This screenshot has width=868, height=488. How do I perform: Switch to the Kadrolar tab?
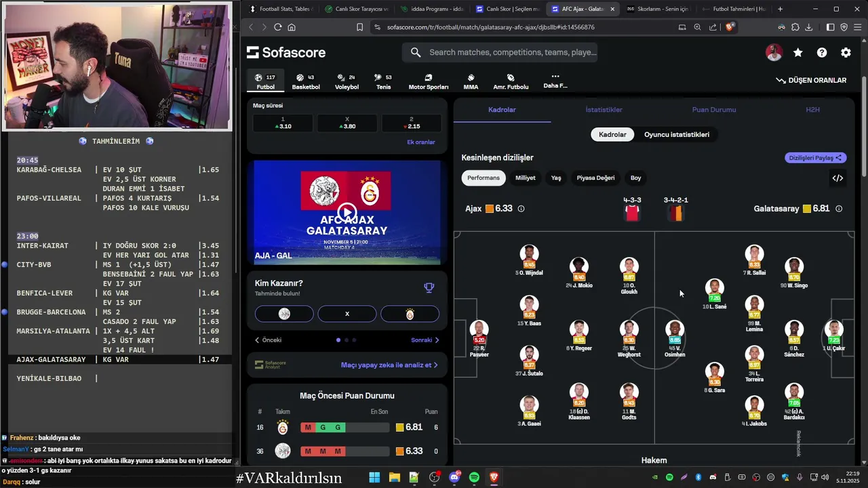coord(502,110)
